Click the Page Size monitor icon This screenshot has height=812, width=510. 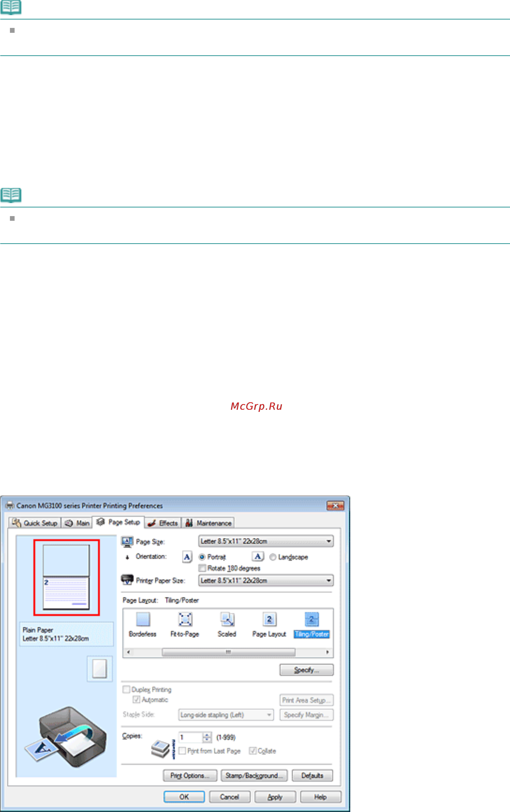pos(127,542)
